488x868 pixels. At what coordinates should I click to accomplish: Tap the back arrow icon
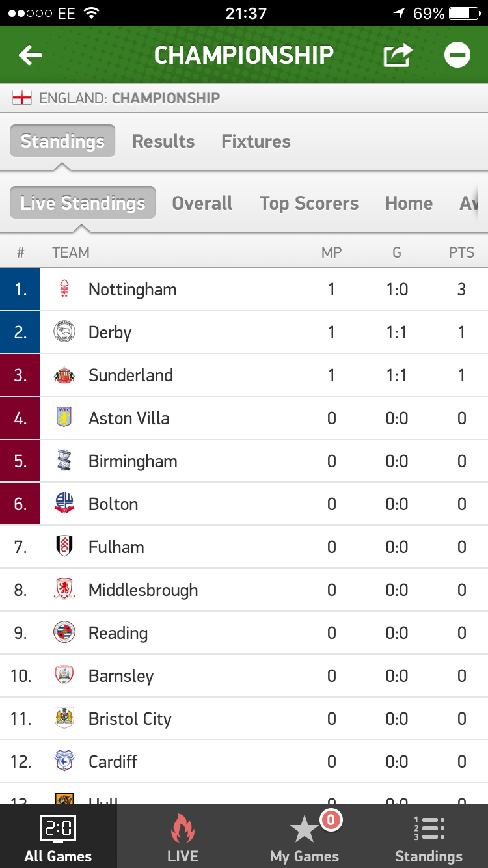[x=30, y=55]
